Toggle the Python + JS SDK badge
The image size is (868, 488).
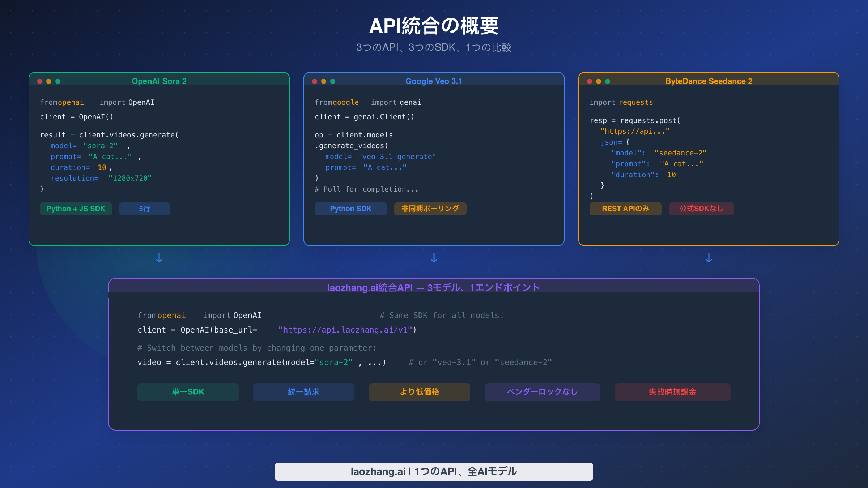[76, 209]
